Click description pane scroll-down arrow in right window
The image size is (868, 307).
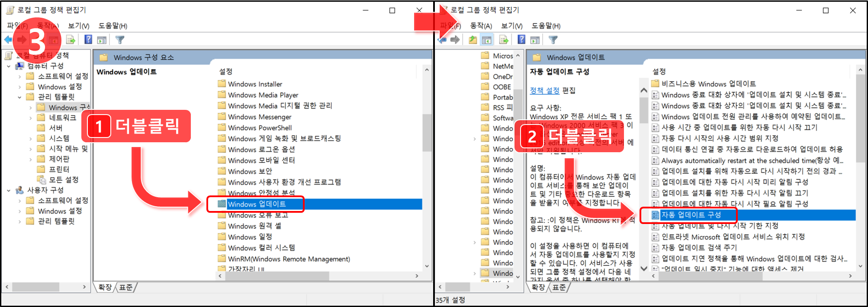click(x=644, y=269)
